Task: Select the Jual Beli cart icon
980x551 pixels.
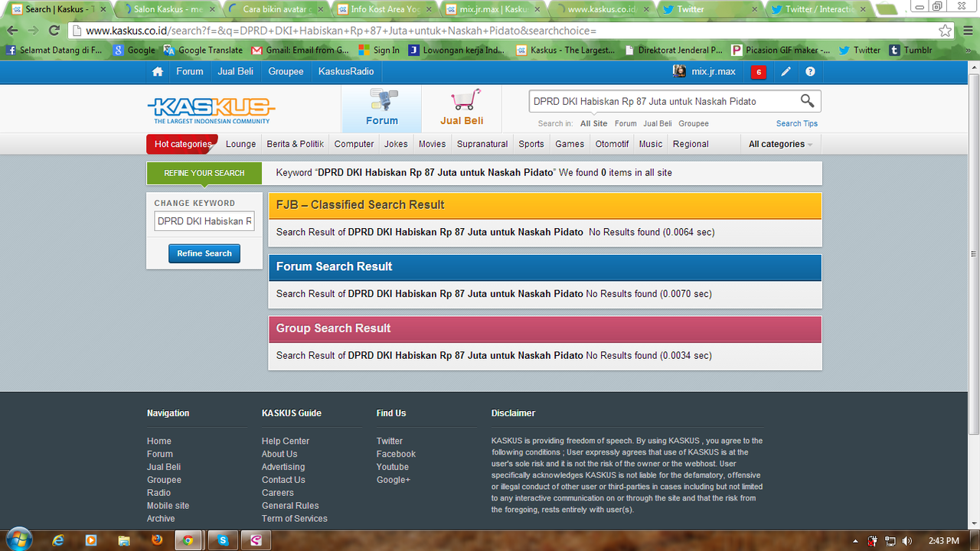Action: click(462, 109)
